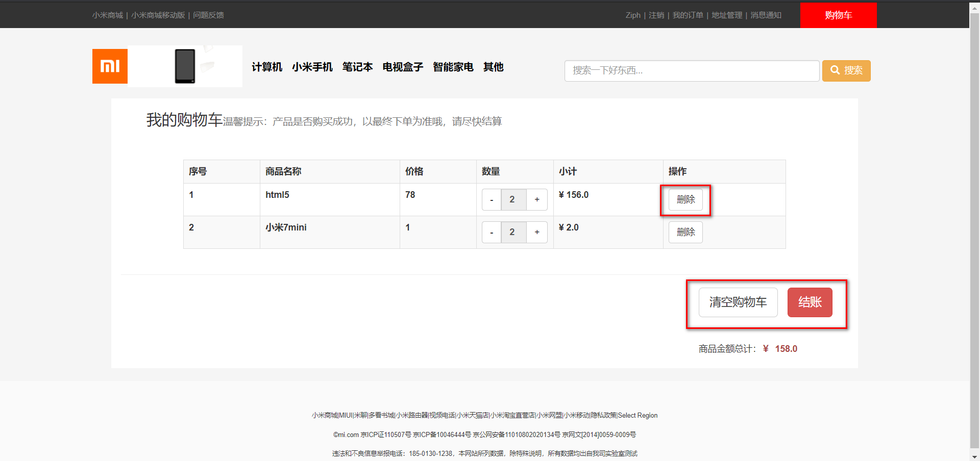Click the red 结账 checkout button
980x461 pixels.
coord(810,302)
